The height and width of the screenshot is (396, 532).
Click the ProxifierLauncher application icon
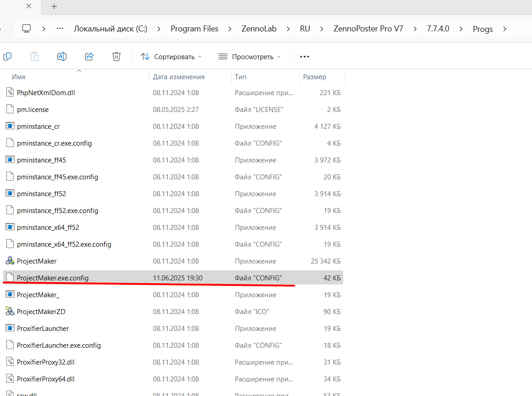tap(10, 329)
